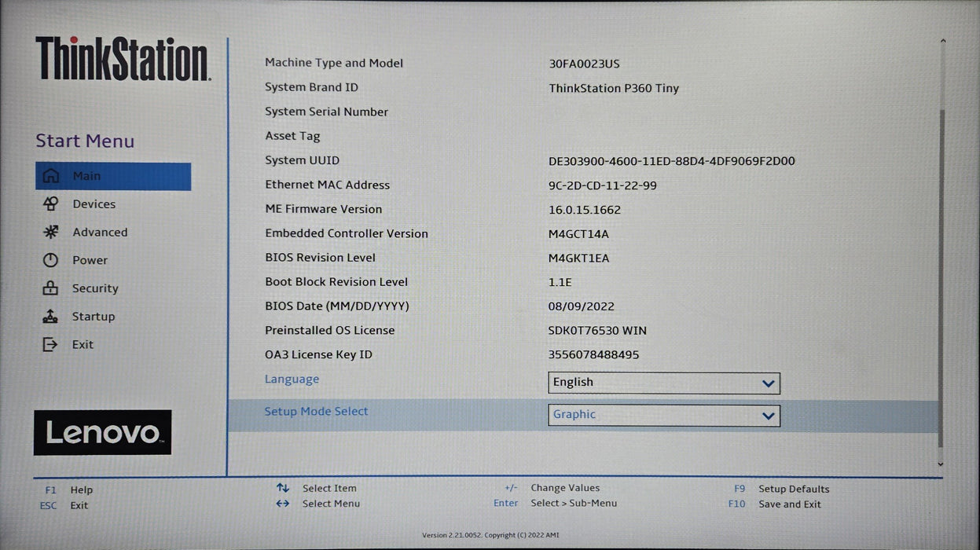Click the Lenovo logo
Screen dimensions: 980x550
102,432
